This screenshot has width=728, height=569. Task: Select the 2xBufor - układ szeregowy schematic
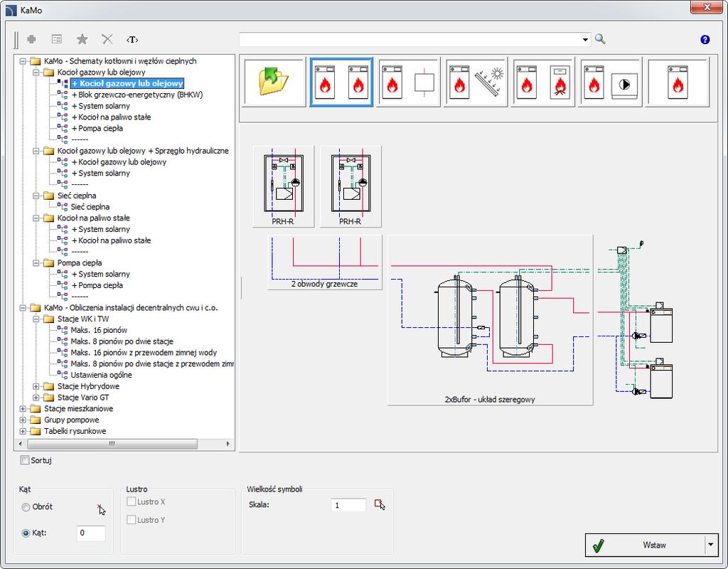[491, 320]
